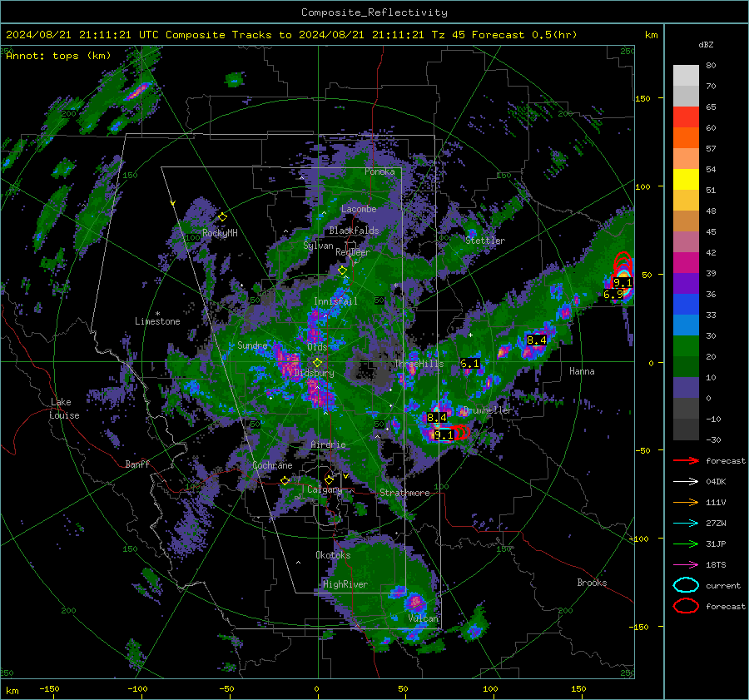Click the 9.1 storm label near Drumheller
The image size is (749, 700).
tap(444, 434)
